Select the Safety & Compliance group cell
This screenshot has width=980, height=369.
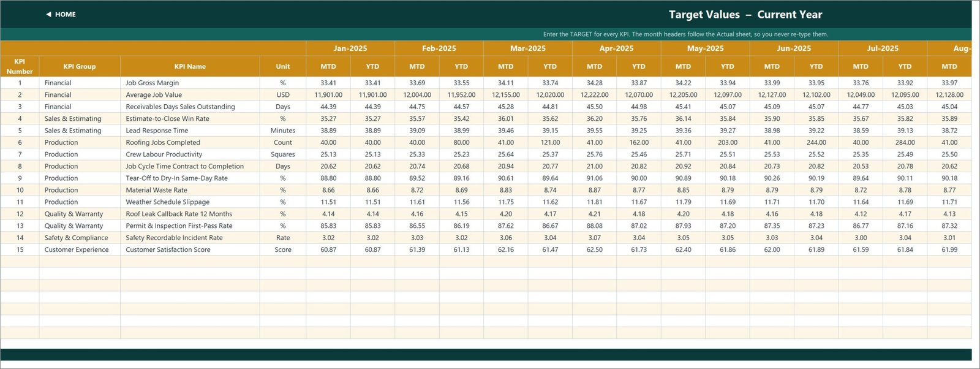[80, 238]
